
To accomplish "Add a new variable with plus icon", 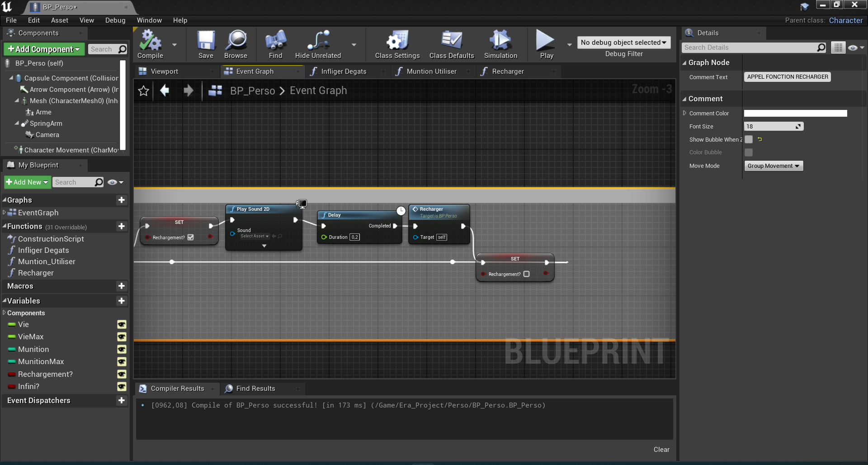I will click(x=121, y=301).
